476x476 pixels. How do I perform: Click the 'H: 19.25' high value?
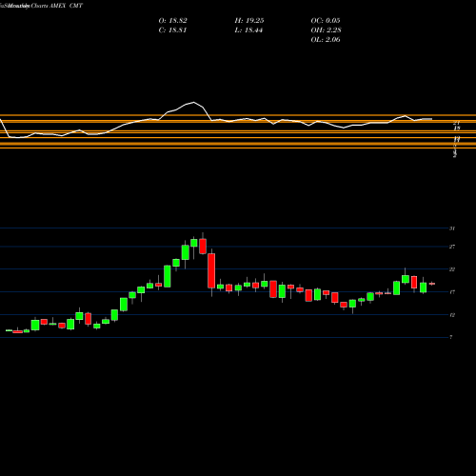coord(249,21)
